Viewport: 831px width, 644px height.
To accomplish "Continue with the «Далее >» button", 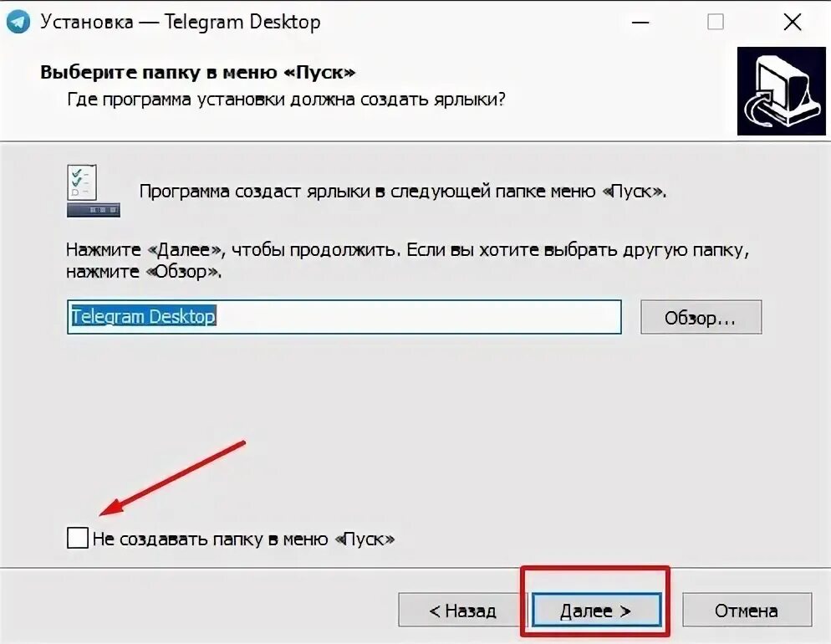I will pos(596,610).
